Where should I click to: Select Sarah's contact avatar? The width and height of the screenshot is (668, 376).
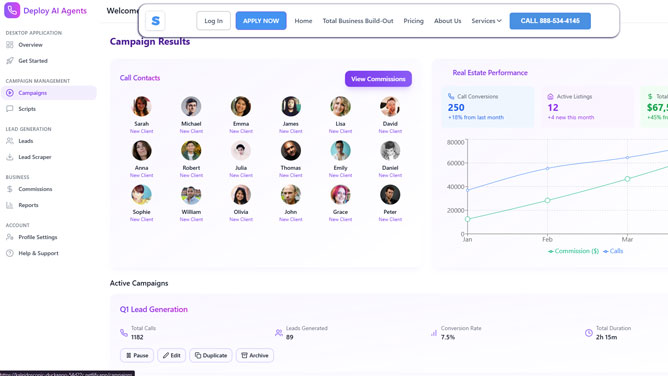click(x=141, y=106)
